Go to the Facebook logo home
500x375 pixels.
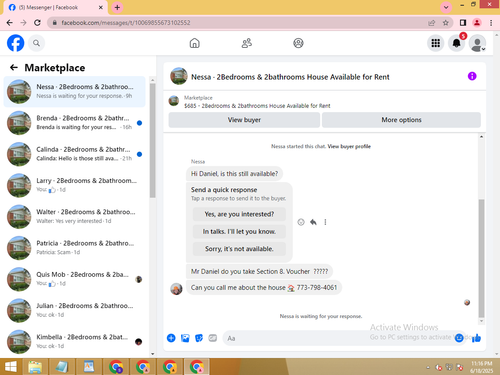pyautogui.click(x=16, y=43)
